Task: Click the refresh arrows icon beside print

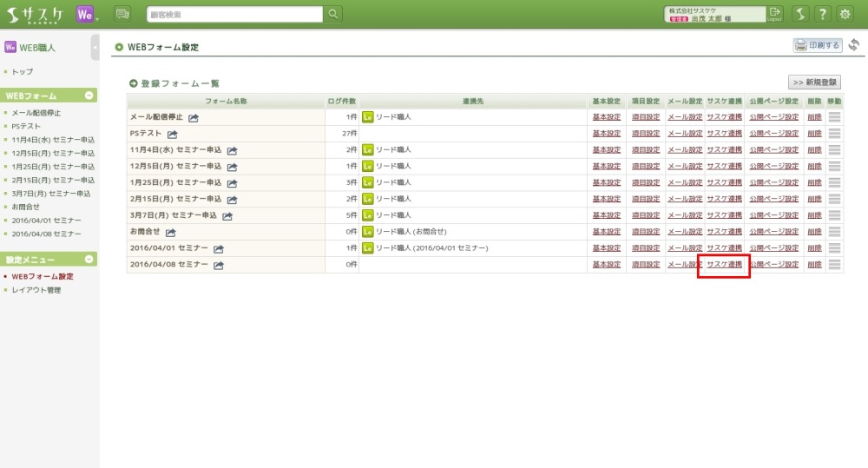Action: pos(854,45)
